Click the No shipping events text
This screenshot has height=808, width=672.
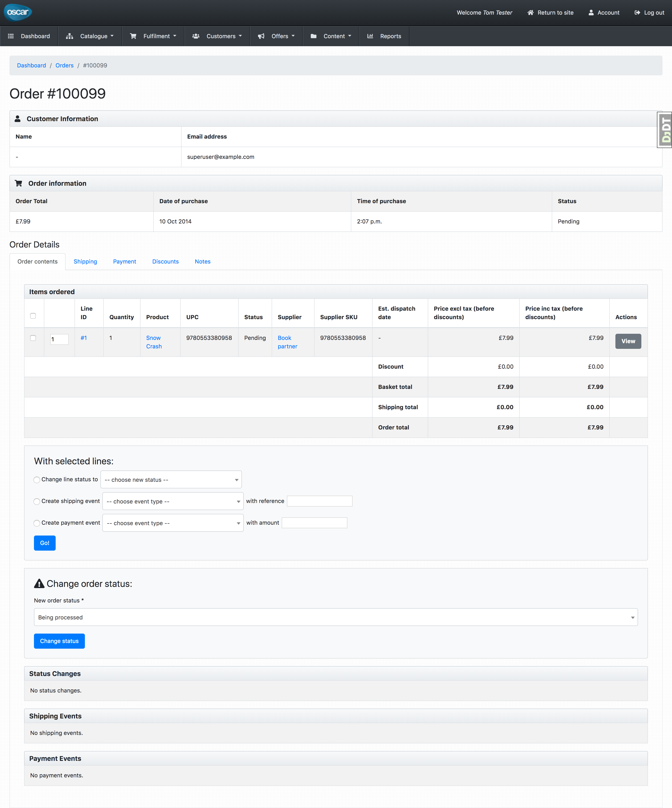pyautogui.click(x=57, y=733)
